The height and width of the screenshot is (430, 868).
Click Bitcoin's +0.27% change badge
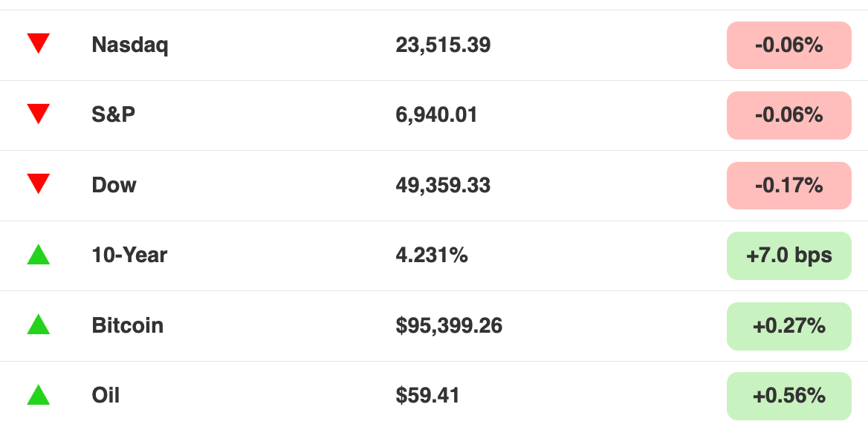click(x=788, y=326)
